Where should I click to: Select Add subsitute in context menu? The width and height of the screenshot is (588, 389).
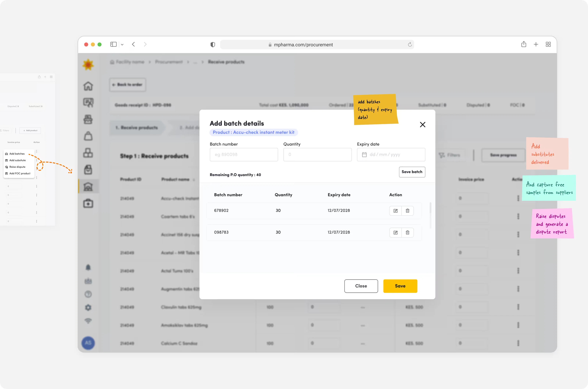[17, 160]
